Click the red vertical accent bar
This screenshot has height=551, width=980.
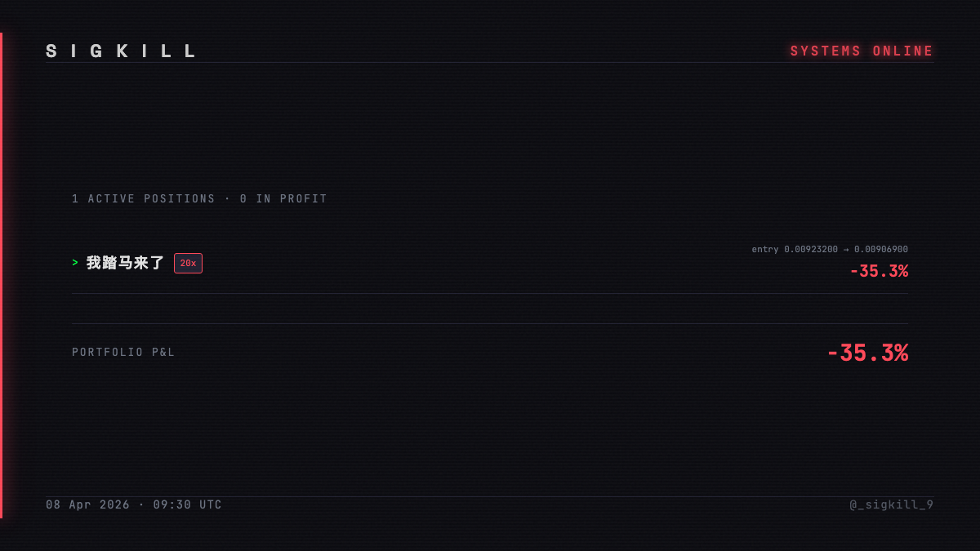coord(1,275)
